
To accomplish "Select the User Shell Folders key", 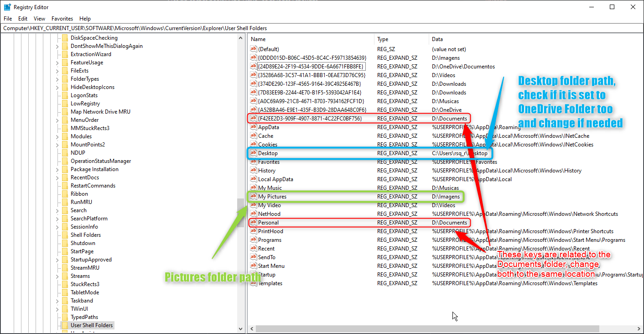I will point(92,325).
